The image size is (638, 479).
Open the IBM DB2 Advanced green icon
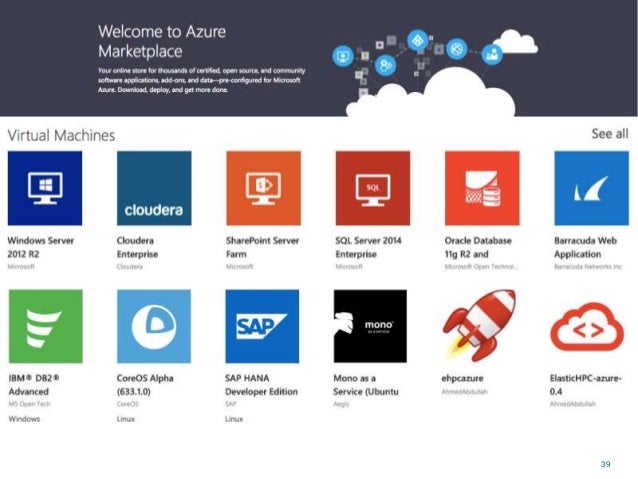[x=46, y=326]
